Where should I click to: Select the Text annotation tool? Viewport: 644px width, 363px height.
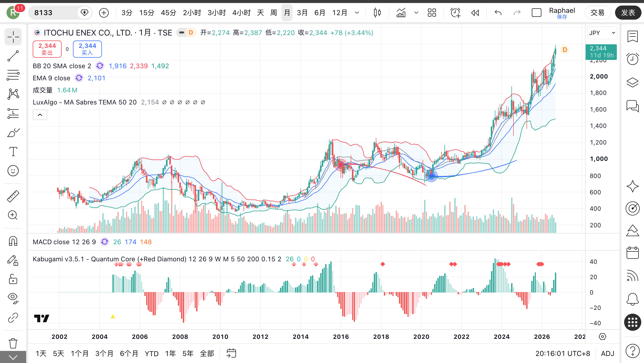click(13, 152)
